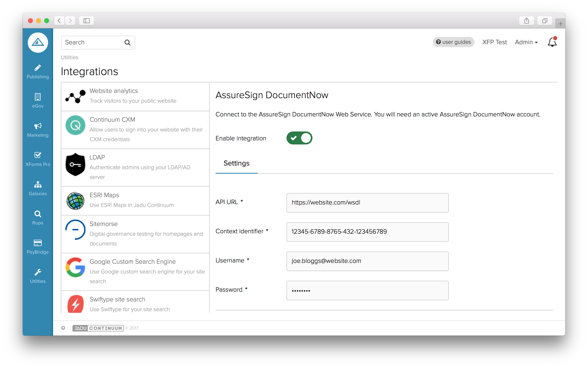
Task: Open Rupa search module
Action: click(38, 217)
